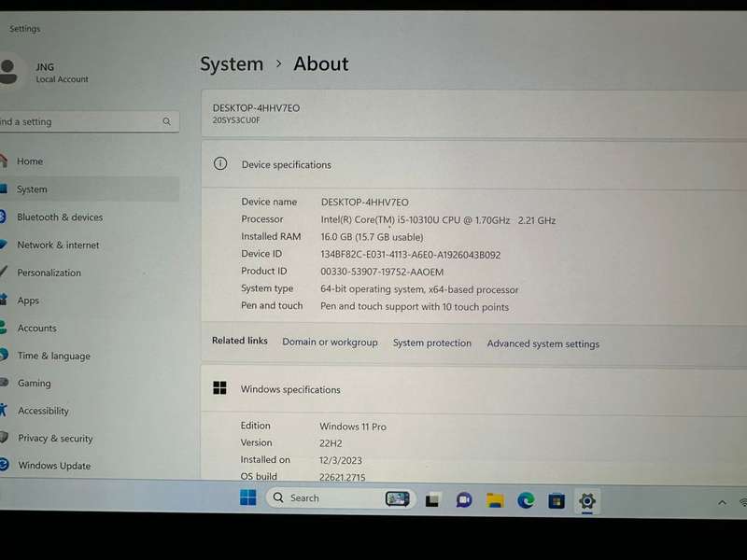Click JNG Local Account profile name
Viewport: 747px width, 560px height.
pyautogui.click(x=62, y=73)
